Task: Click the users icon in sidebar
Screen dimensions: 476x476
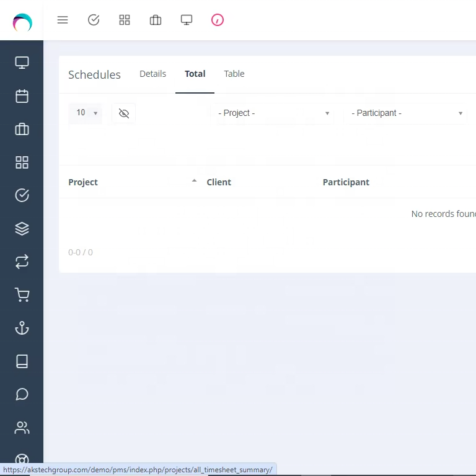Action: pyautogui.click(x=22, y=428)
